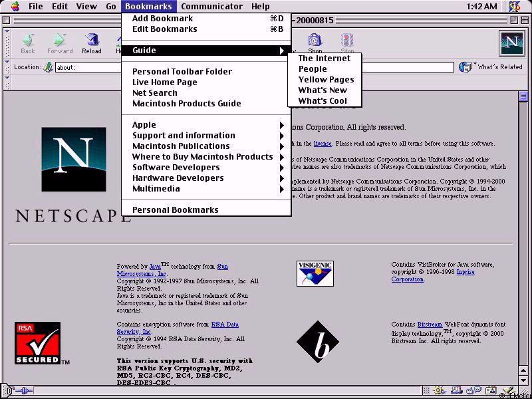This screenshot has height=399, width=532.
Task: Follow the Java link
Action: click(155, 267)
